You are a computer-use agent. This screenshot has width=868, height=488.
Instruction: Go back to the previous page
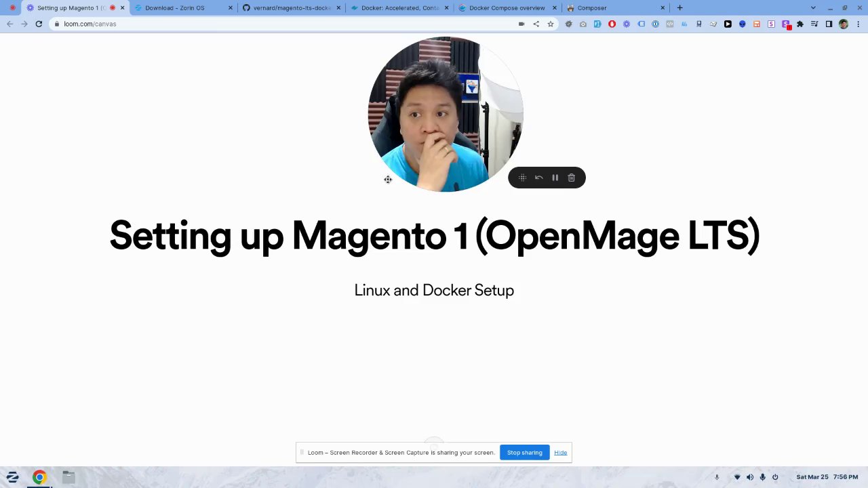[x=9, y=24]
